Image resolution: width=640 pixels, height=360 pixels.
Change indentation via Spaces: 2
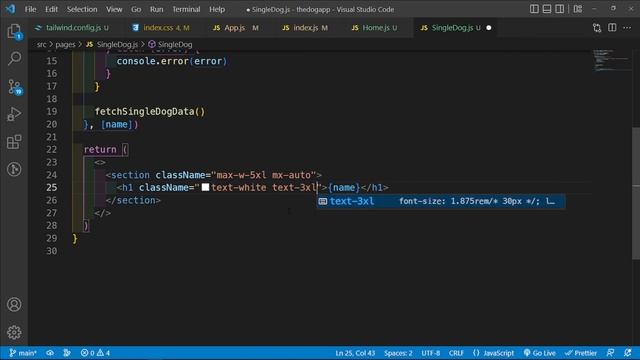tap(398, 353)
